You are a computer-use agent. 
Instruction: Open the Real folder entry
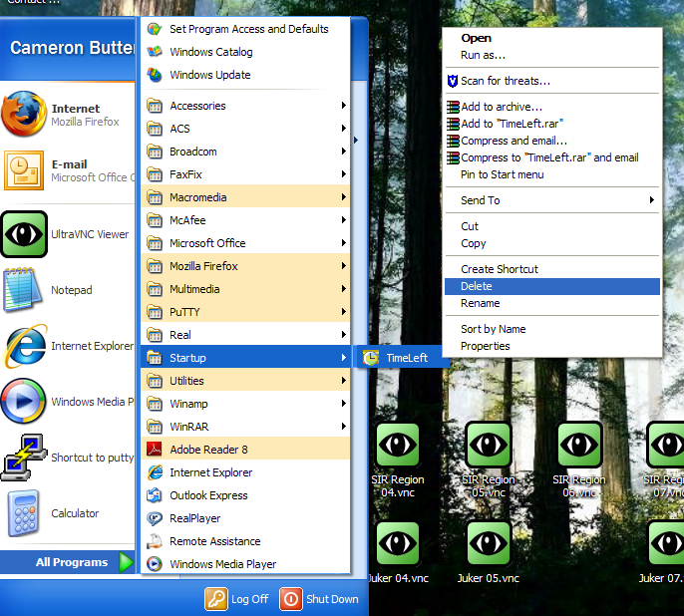point(245,335)
